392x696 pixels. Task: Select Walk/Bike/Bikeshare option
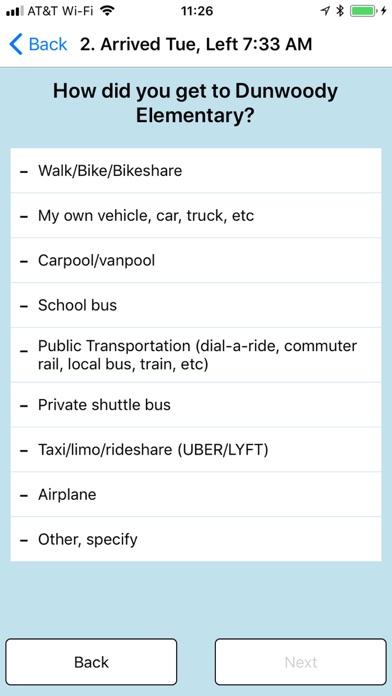click(196, 170)
